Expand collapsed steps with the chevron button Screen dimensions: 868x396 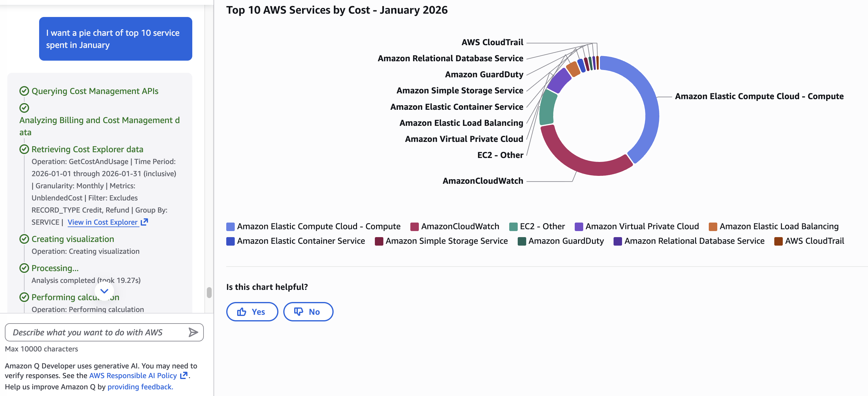coord(104,290)
